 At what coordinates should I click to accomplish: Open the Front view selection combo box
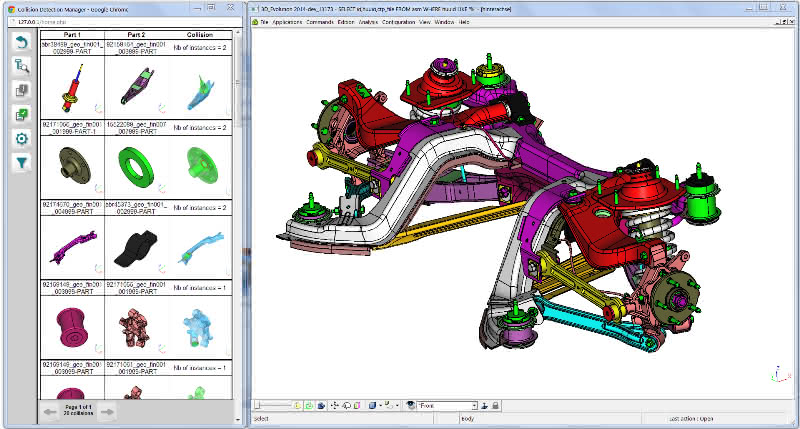[x=447, y=406]
